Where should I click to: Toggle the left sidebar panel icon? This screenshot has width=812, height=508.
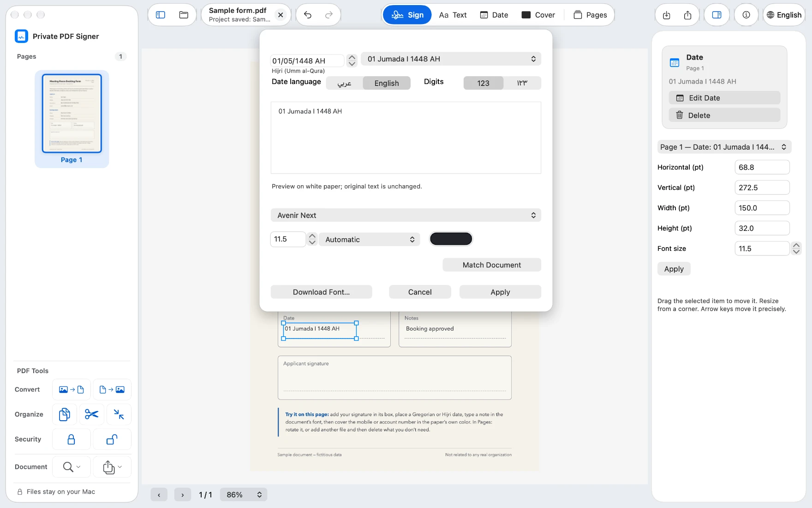(x=161, y=15)
